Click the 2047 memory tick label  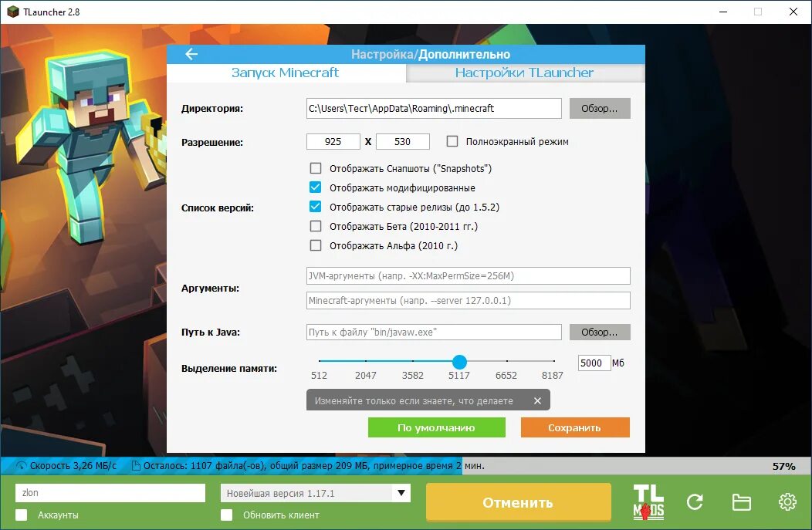366,375
